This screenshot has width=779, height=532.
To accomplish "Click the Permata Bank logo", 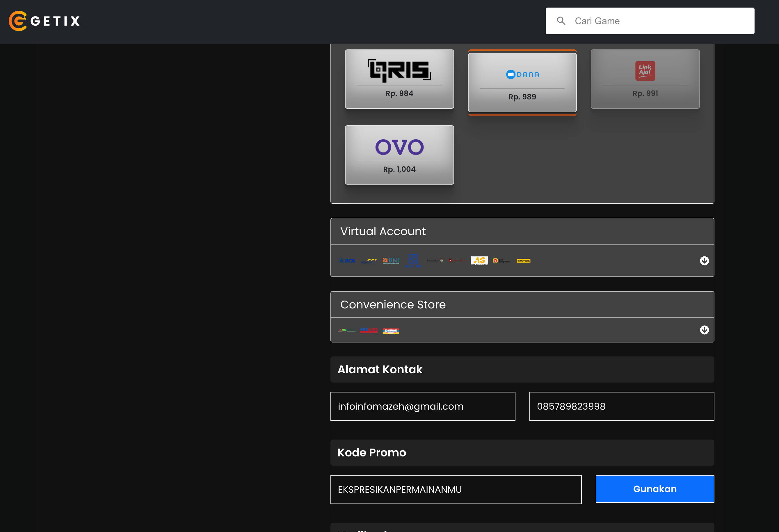I will click(x=435, y=260).
